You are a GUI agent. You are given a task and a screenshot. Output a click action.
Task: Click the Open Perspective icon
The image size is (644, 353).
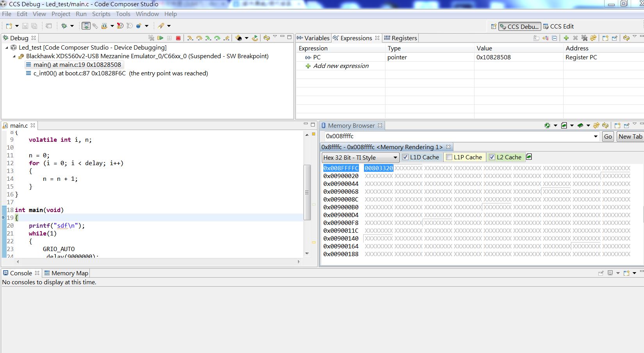click(494, 26)
